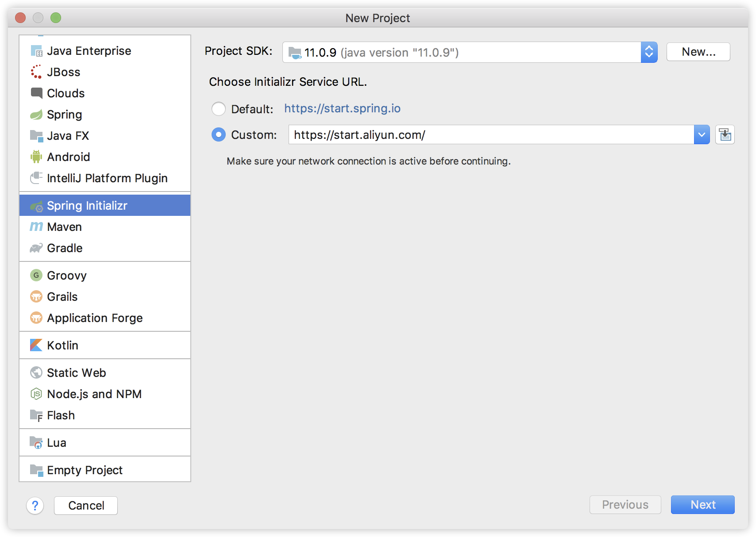The width and height of the screenshot is (756, 537).
Task: Choose Gradle project type
Action: (x=105, y=248)
